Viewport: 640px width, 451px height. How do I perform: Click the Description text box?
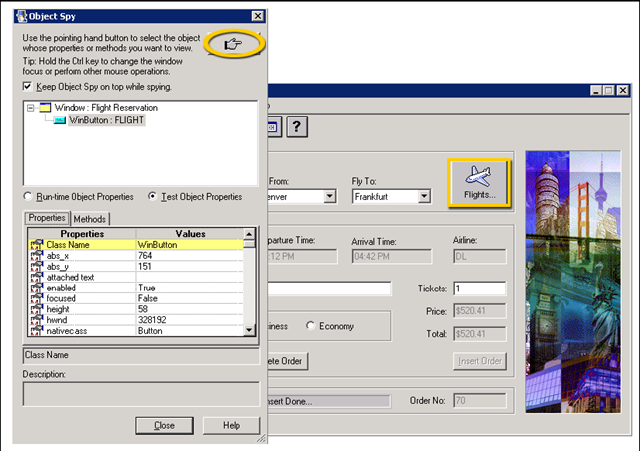pos(141,394)
